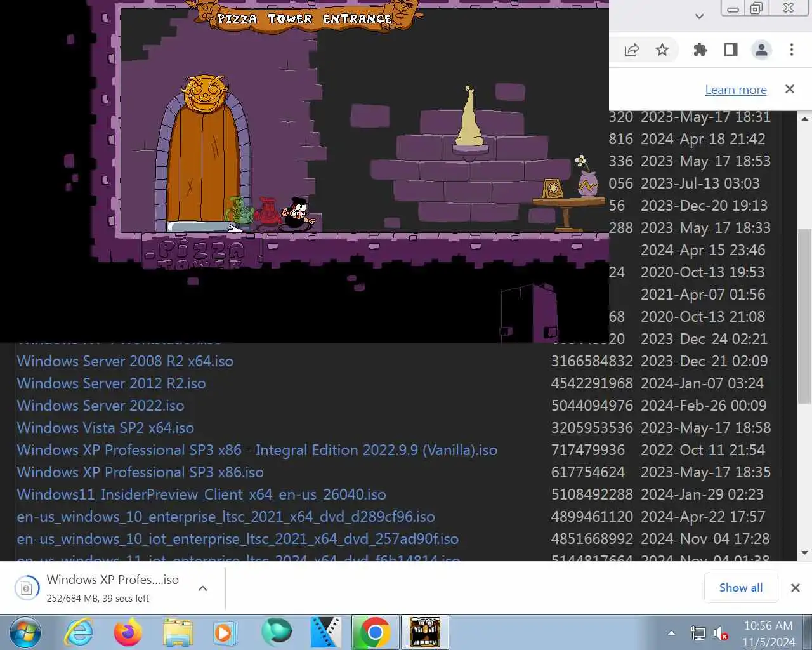
Task: Click date 2024-Nov-04 17:28
Action: pos(705,539)
